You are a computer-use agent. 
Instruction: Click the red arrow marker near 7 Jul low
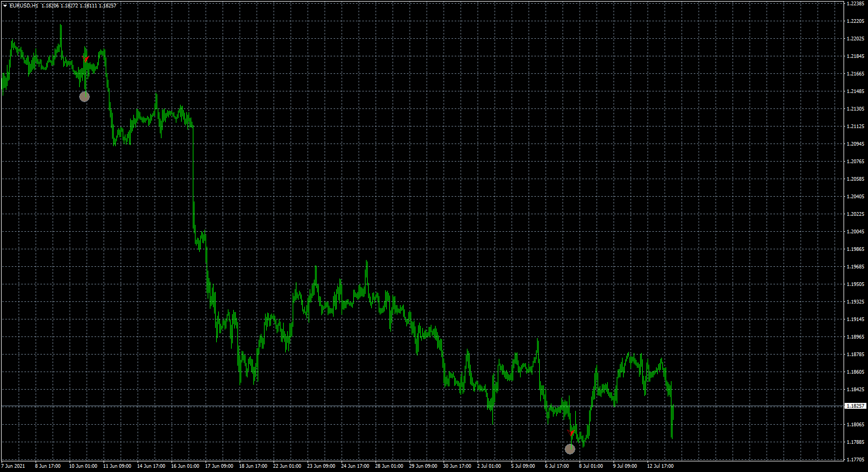[x=572, y=433]
